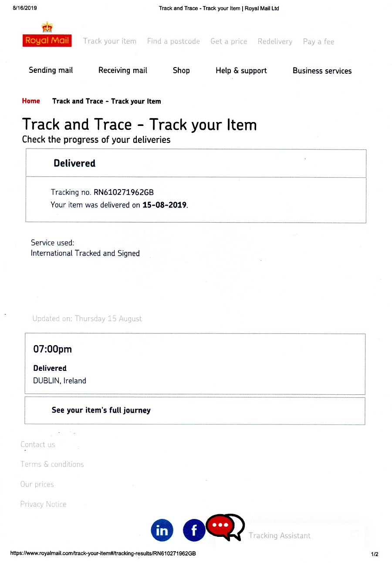Viewport: 392px width, 563px height.
Task: Open the Privacy Notice link
Action: (x=44, y=504)
